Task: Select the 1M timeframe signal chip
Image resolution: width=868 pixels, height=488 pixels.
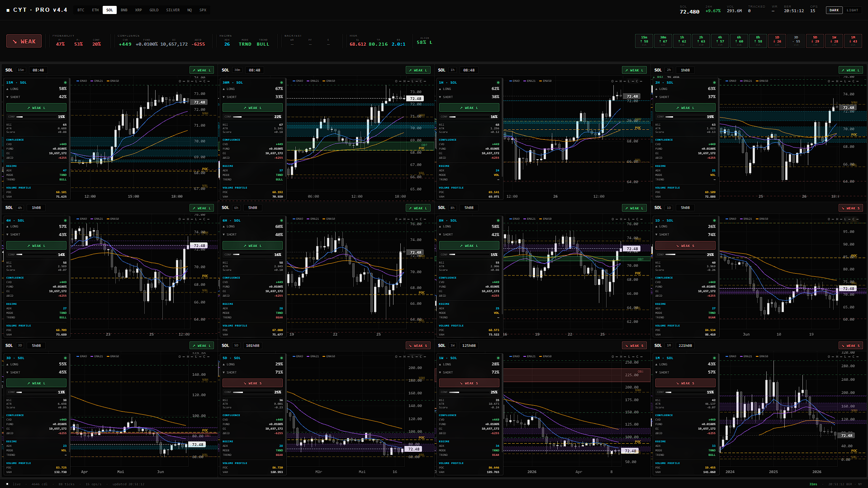Action: pos(853,41)
